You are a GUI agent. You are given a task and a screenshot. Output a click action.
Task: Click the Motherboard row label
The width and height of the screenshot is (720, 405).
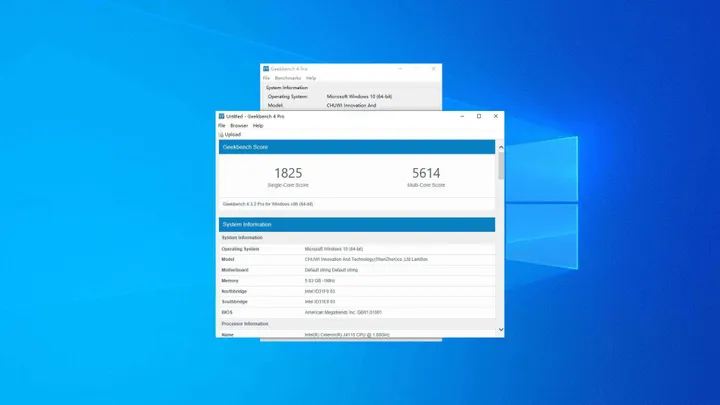[x=235, y=270]
